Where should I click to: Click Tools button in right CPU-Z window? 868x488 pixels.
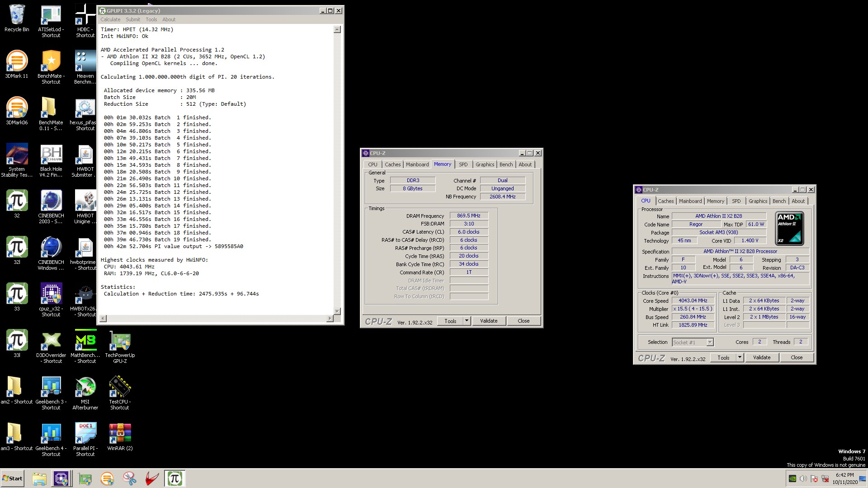click(x=723, y=357)
